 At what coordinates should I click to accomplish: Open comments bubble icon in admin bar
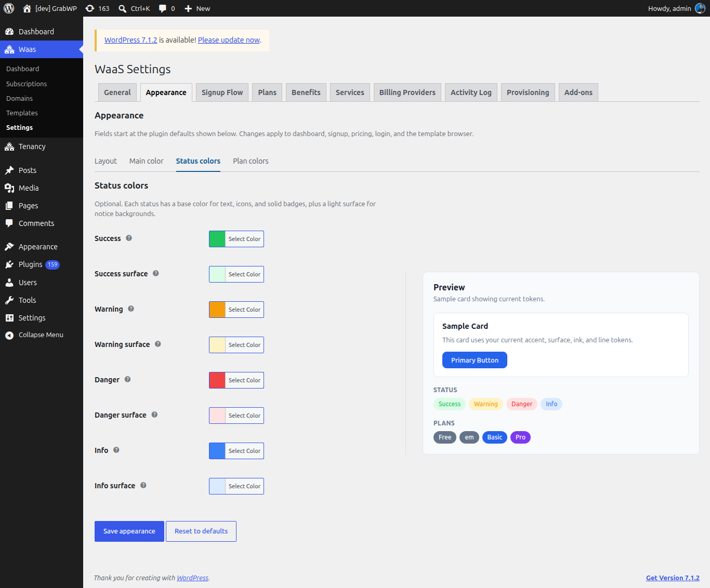(x=163, y=8)
